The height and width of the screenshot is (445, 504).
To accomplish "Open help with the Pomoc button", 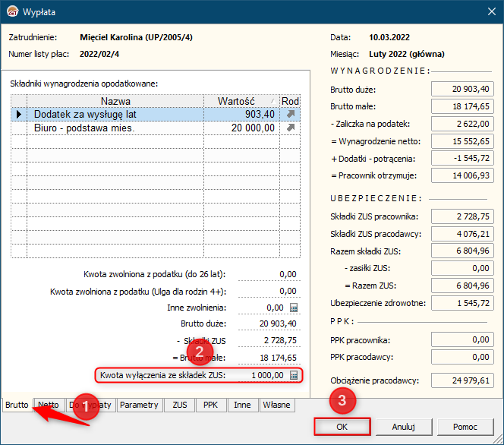I will (465, 427).
